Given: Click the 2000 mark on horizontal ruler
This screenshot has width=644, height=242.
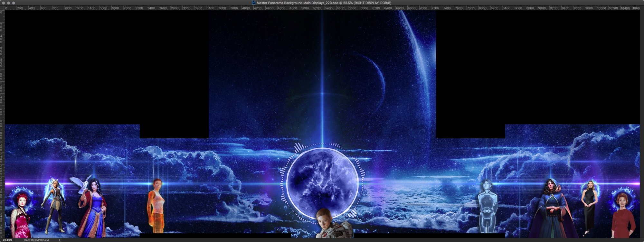Looking at the screenshot, I should click(x=127, y=8).
